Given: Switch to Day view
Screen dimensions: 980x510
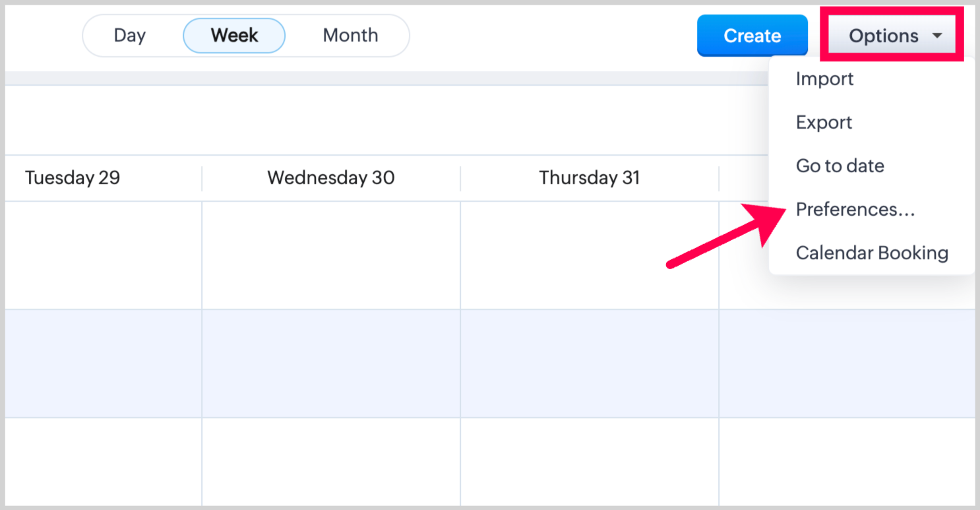Looking at the screenshot, I should coord(129,36).
